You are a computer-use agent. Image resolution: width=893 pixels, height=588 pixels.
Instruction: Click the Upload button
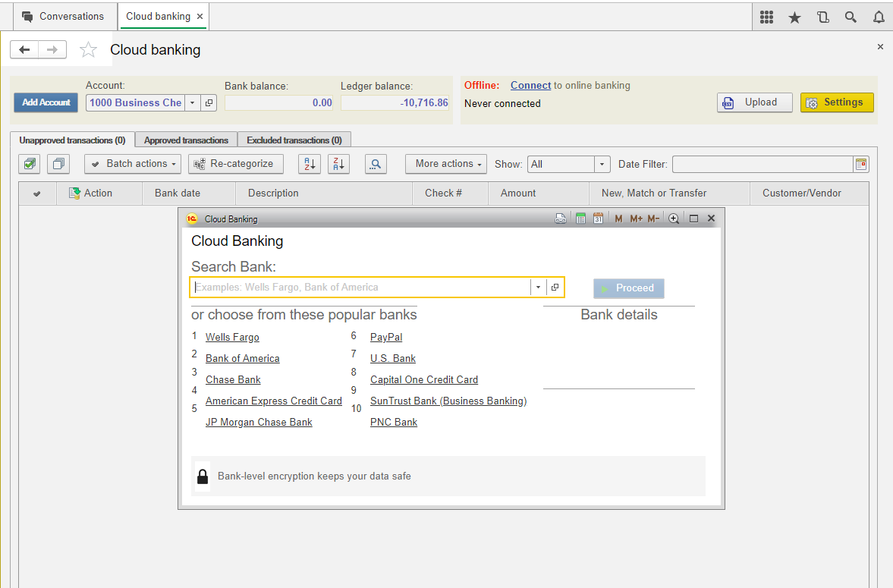[x=755, y=102]
